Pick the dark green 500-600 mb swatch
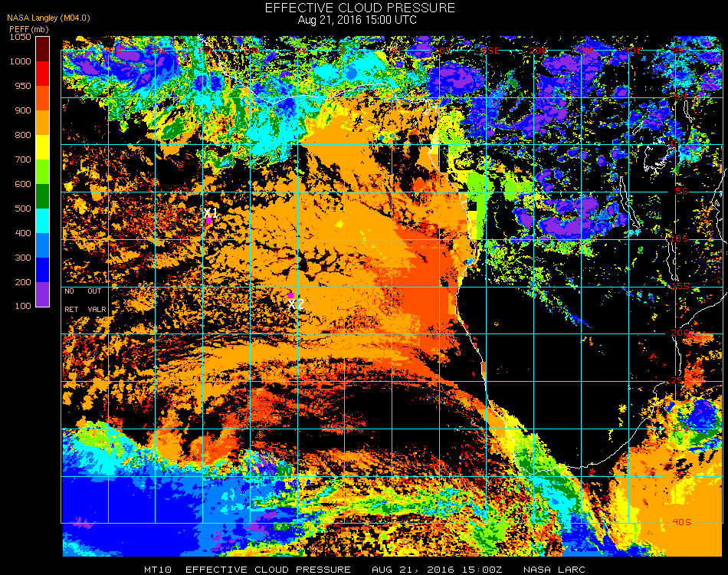 pyautogui.click(x=42, y=196)
